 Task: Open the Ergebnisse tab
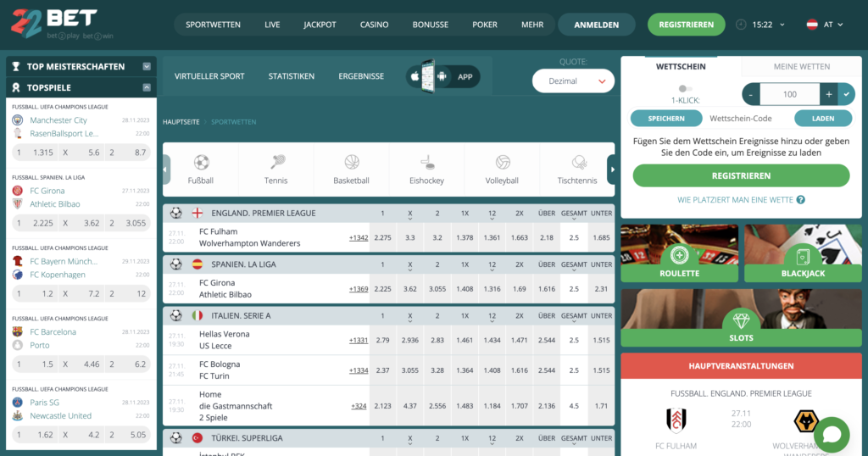coord(361,76)
